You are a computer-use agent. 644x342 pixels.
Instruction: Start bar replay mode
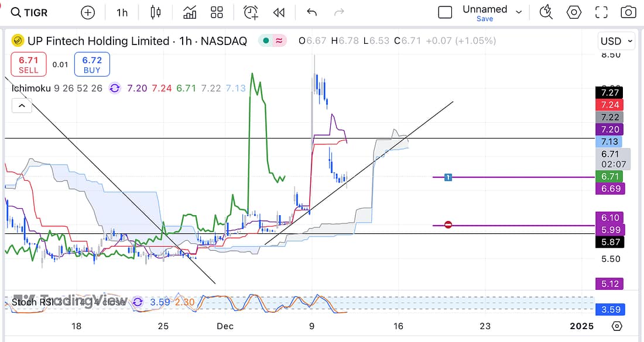coord(279,12)
